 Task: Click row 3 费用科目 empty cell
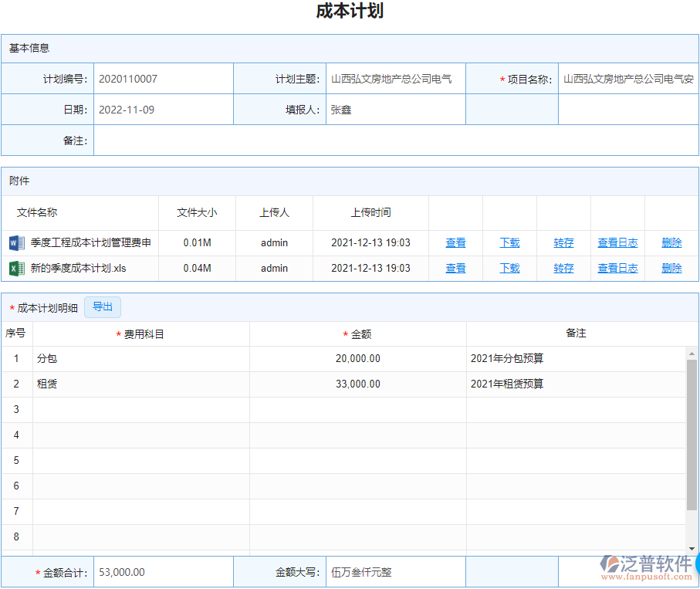tap(139, 409)
